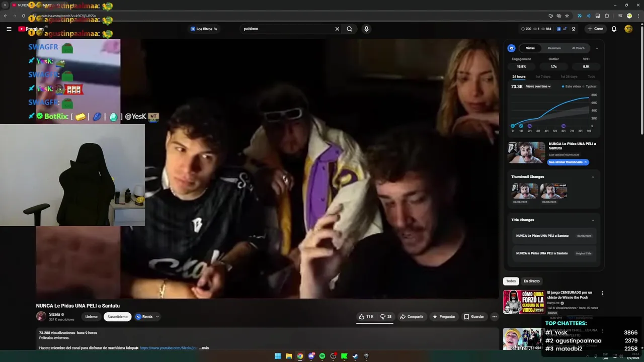644x362 pixels.
Task: Open the second thumbnail change image
Action: pos(553,191)
